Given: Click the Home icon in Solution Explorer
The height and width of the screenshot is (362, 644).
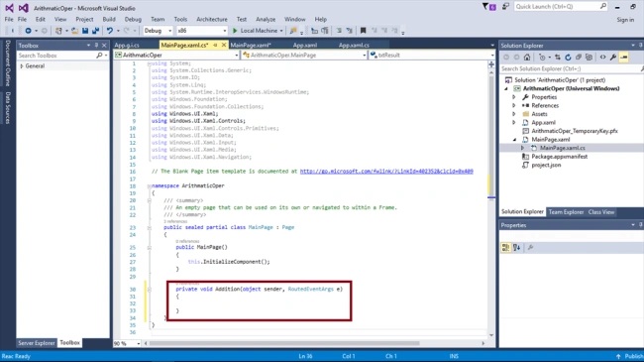Looking at the screenshot, I should [527, 58].
